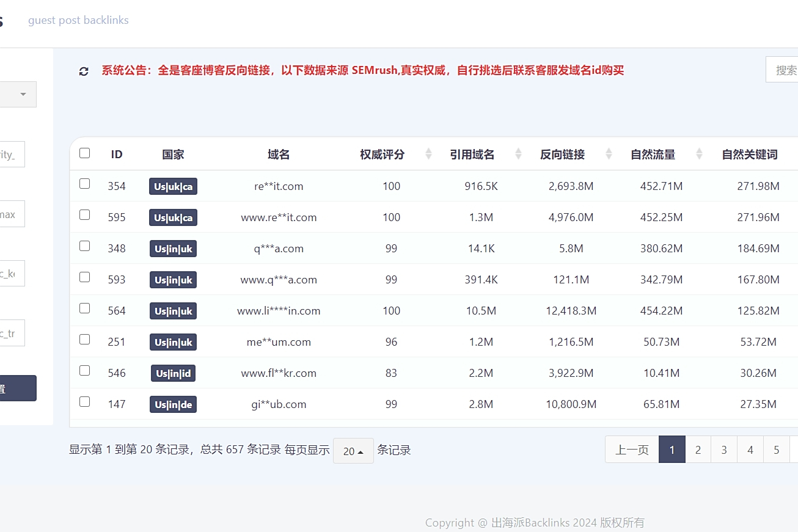Screen dimensions: 798x532
Task: Click the Copyright 出海派Backlinks 2024 footer text
Action: point(535,523)
